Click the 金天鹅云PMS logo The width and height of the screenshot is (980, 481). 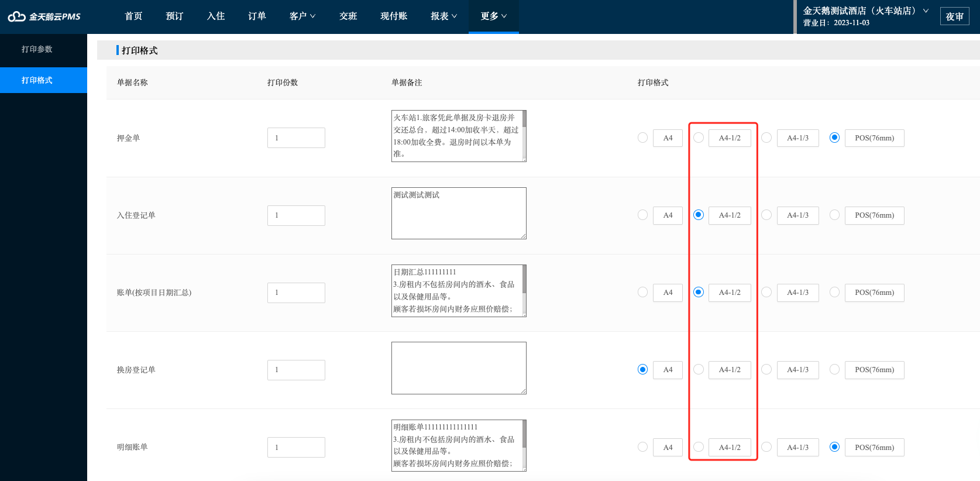click(x=44, y=16)
